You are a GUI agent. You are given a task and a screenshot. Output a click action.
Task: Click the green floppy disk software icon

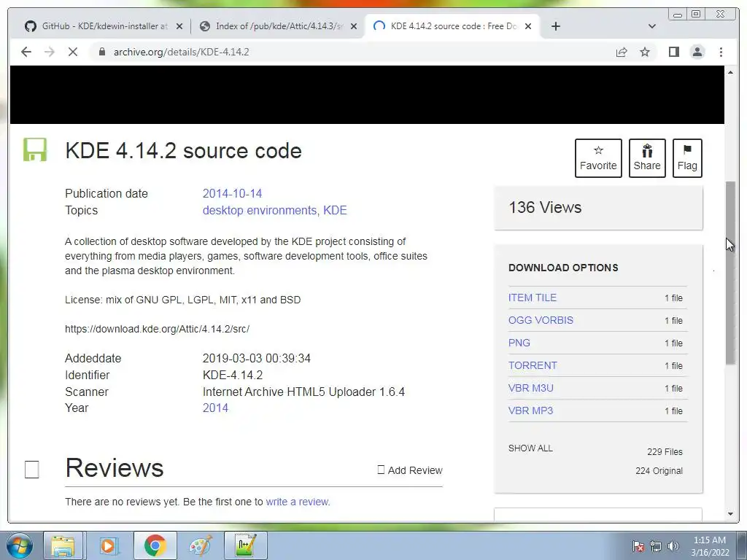pyautogui.click(x=35, y=150)
